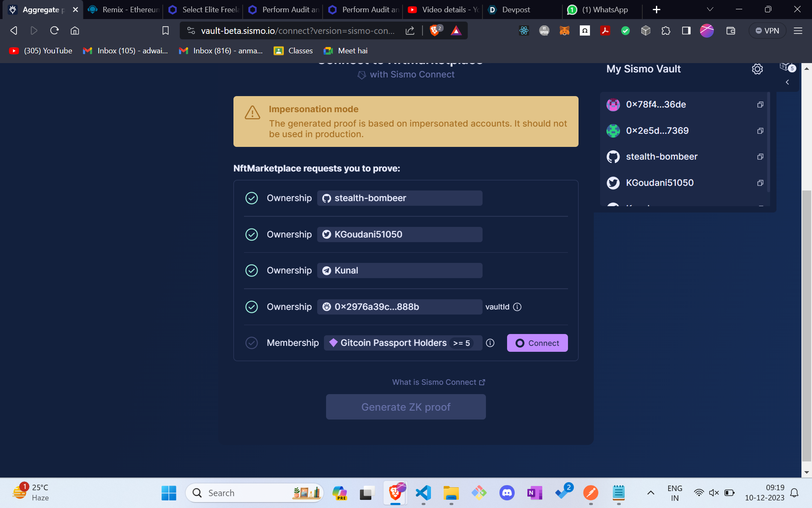This screenshot has width=812, height=508.
Task: Show hidden system tray icons
Action: 650,493
